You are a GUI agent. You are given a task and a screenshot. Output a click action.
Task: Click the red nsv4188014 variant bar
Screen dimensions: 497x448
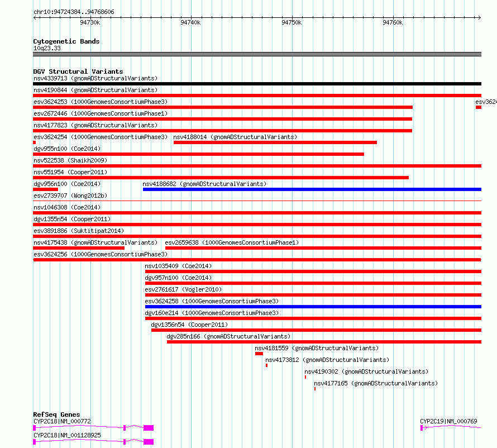pyautogui.click(x=275, y=142)
